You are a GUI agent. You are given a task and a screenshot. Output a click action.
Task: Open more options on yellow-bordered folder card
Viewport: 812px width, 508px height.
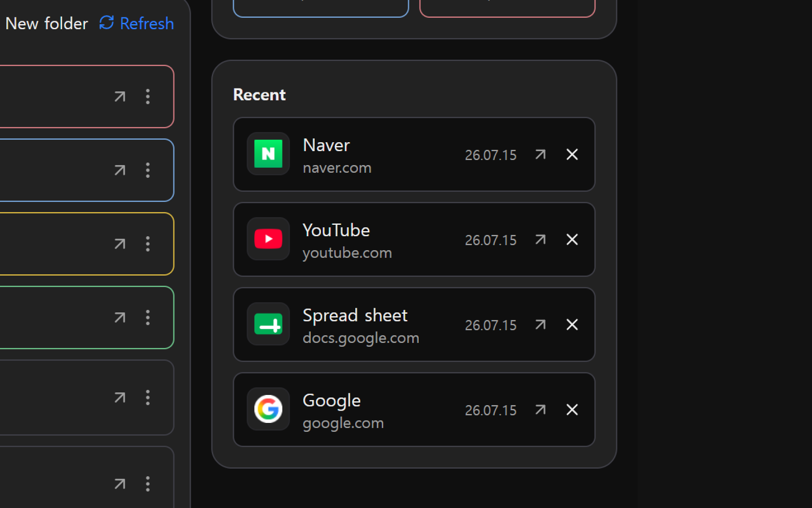(148, 244)
